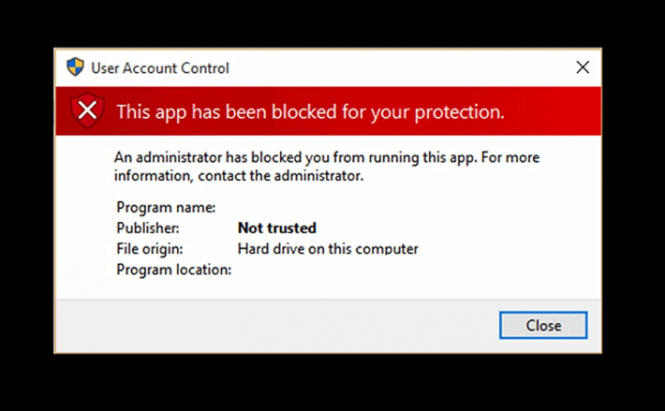665x411 pixels.
Task: Click the white X inside red shield
Action: 87,110
